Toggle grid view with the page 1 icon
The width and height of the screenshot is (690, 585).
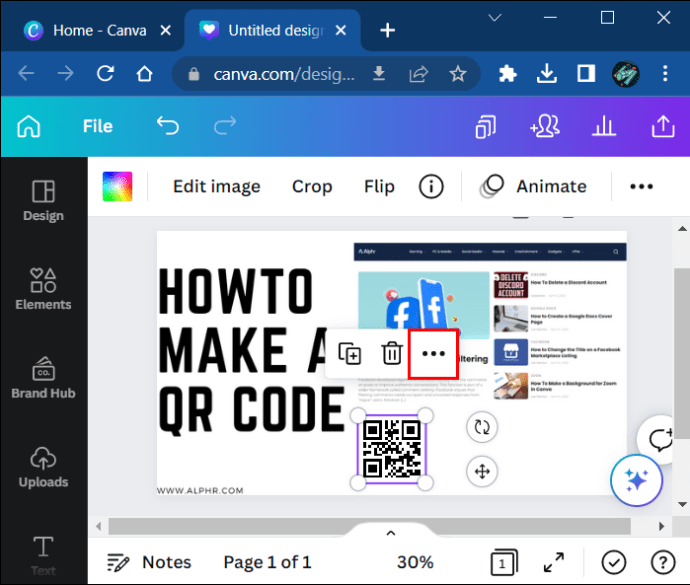tap(504, 562)
